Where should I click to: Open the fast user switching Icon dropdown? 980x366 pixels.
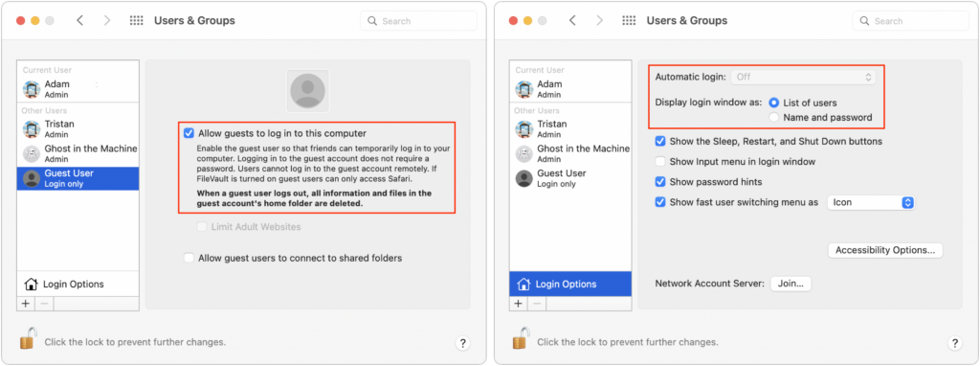tap(871, 203)
